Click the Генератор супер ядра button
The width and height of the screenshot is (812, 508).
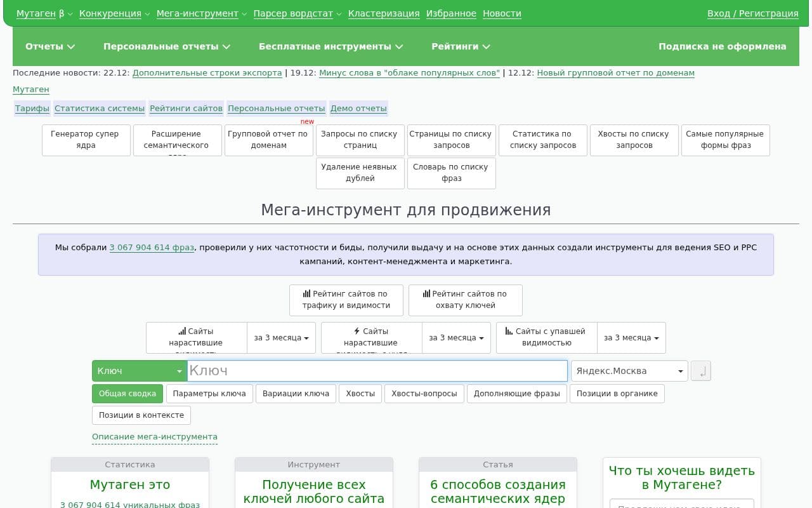click(x=86, y=140)
